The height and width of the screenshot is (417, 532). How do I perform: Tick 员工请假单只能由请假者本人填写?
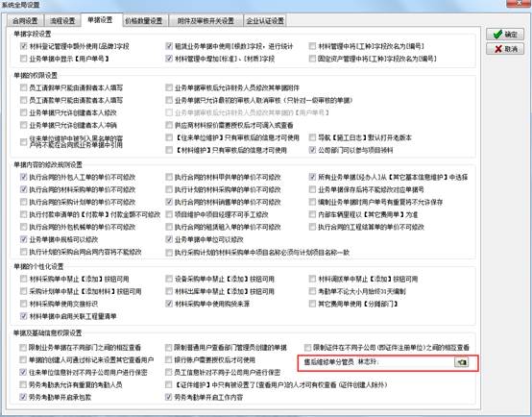coord(23,87)
